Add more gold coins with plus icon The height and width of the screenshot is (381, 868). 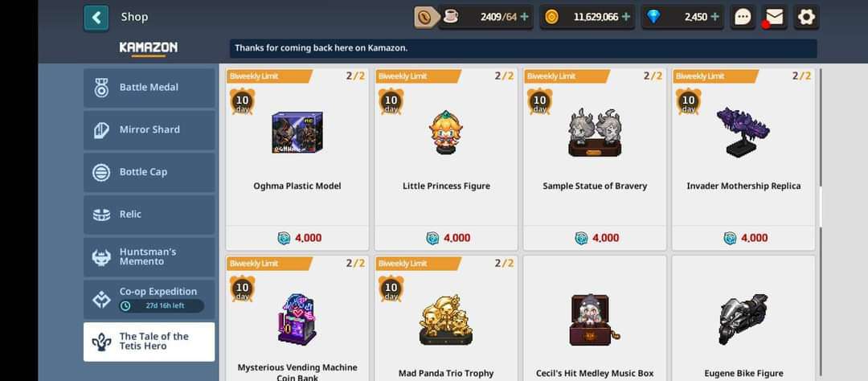pyautogui.click(x=626, y=17)
